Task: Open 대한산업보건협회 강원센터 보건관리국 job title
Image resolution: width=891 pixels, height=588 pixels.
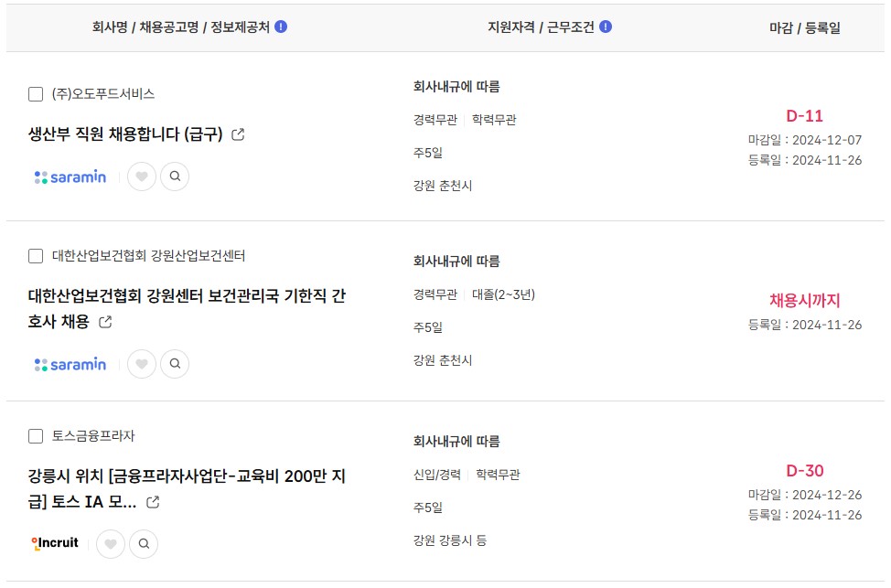Action: point(187,308)
